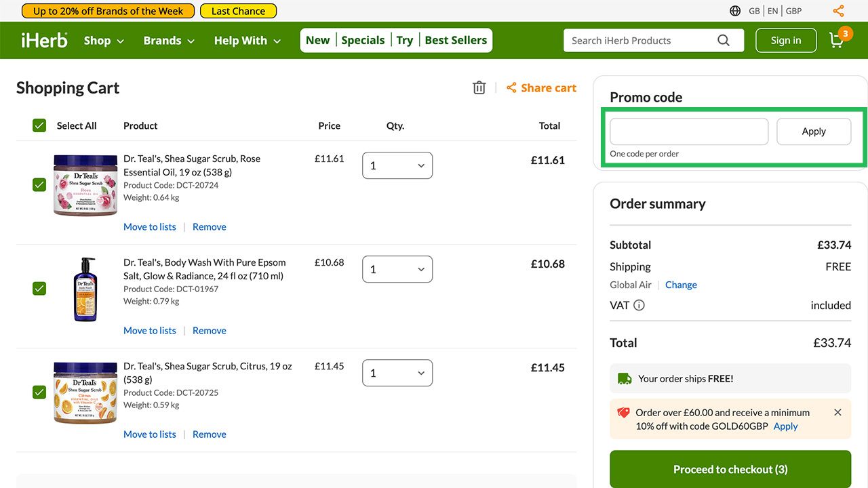Remove the Rose Shea Sugar Scrub
This screenshot has height=488, width=868.
pyautogui.click(x=209, y=227)
